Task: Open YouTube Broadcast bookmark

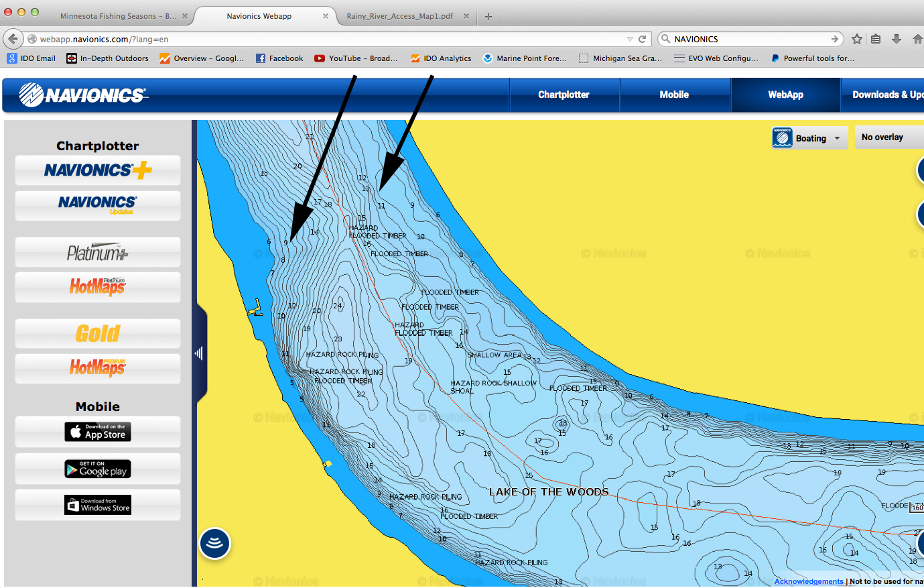Action: pos(356,58)
